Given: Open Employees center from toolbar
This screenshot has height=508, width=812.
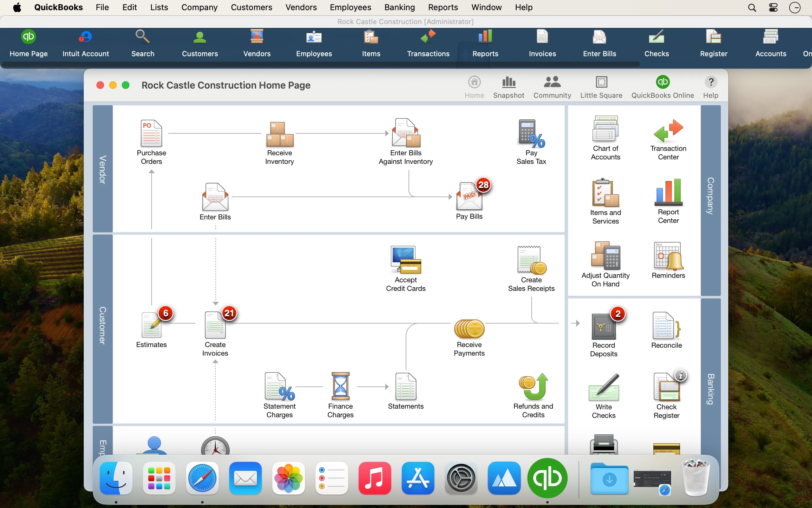Looking at the screenshot, I should [314, 44].
